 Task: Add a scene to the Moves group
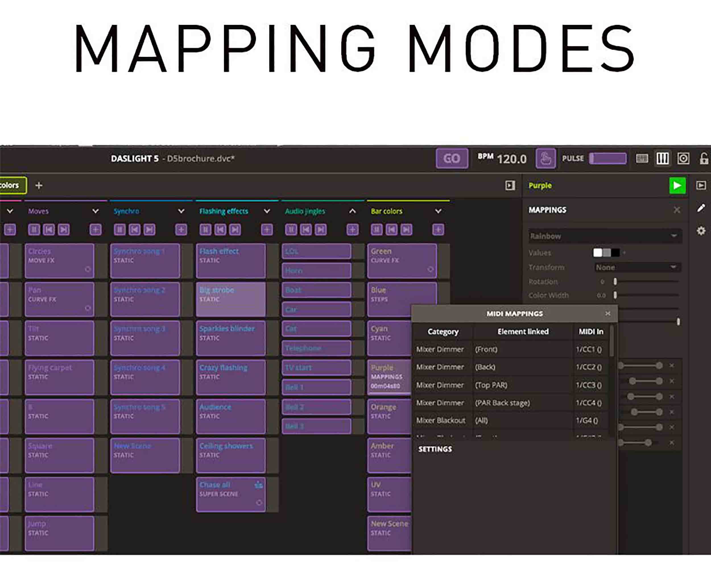pos(96,230)
